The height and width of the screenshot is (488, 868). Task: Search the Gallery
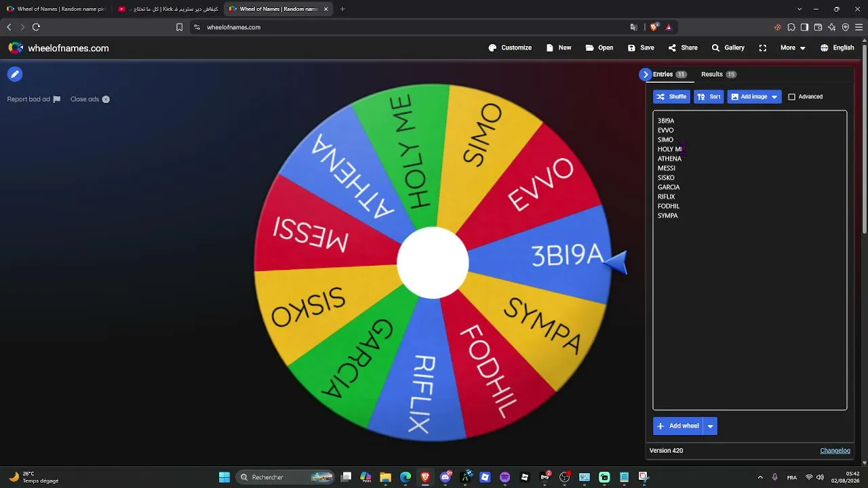[728, 48]
